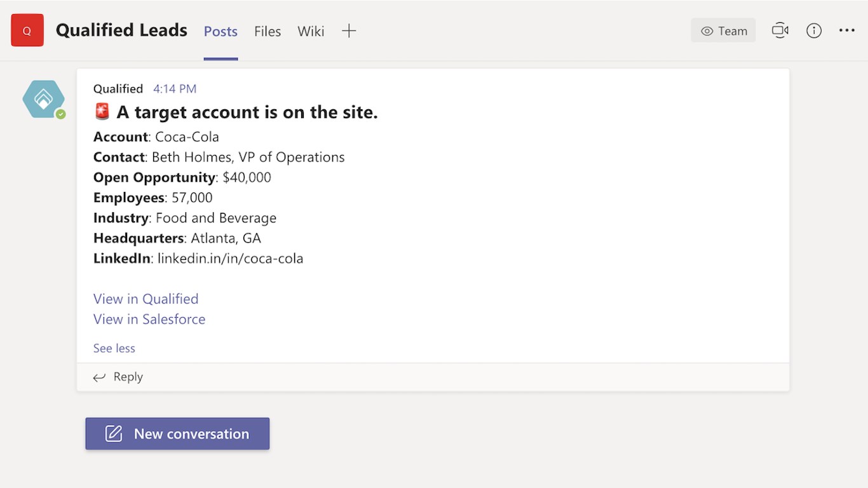Open the Wiki tab
Viewport: 868px width, 488px height.
[311, 31]
